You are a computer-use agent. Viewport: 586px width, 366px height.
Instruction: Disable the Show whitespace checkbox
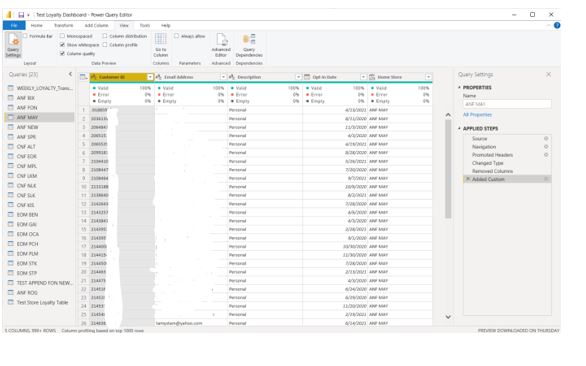click(62, 44)
